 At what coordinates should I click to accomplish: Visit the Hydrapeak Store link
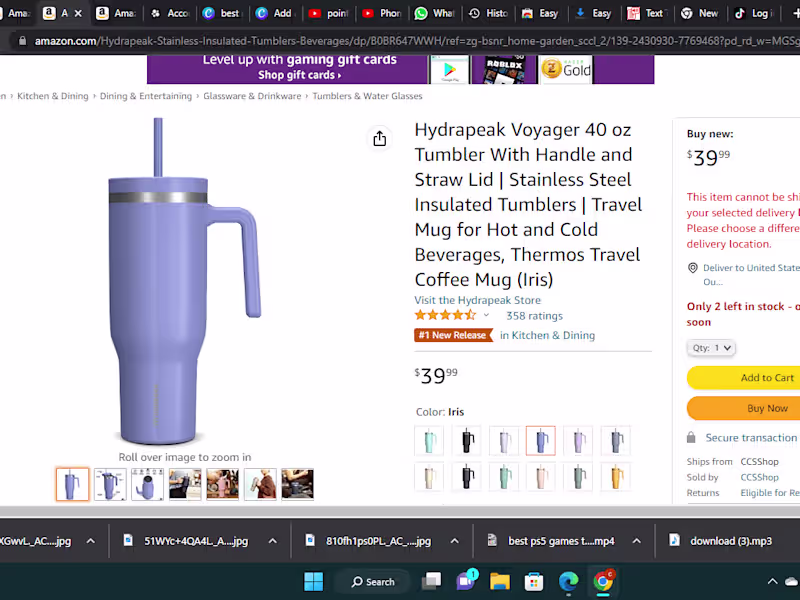click(478, 300)
